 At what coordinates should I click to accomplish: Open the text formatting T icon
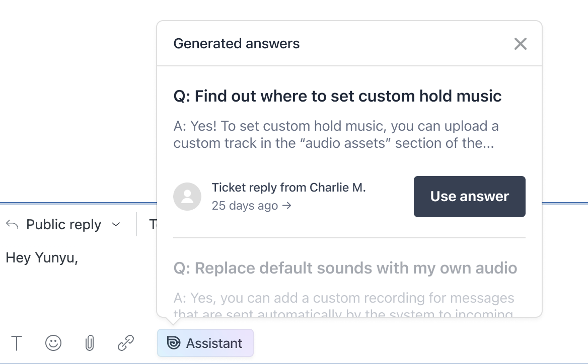tap(17, 343)
